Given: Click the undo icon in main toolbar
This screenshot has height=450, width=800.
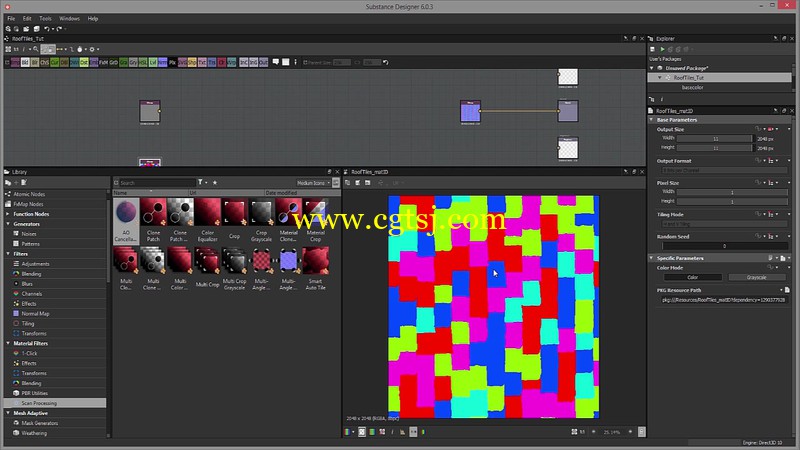Looking at the screenshot, I should (x=46, y=29).
